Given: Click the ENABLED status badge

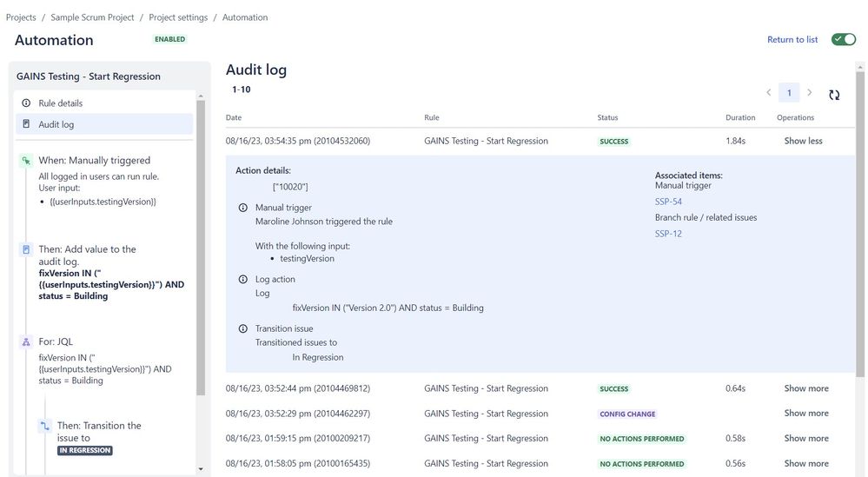Looking at the screenshot, I should (x=170, y=39).
